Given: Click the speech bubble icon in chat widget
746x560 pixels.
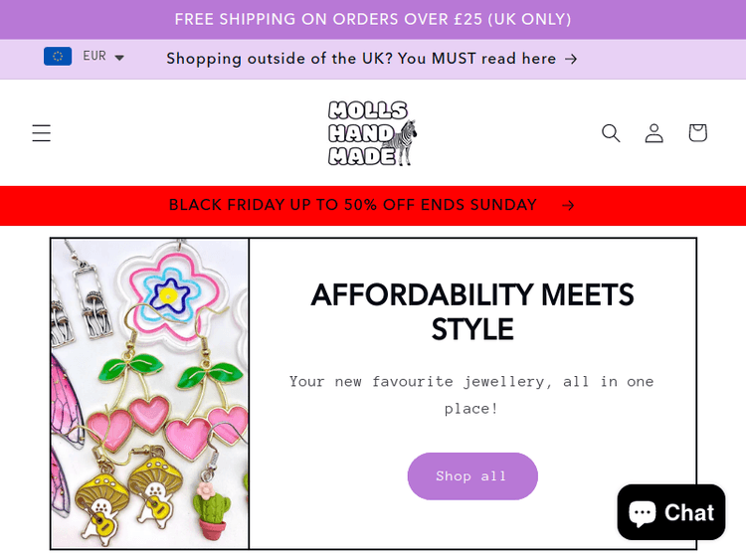Looking at the screenshot, I should (x=643, y=512).
